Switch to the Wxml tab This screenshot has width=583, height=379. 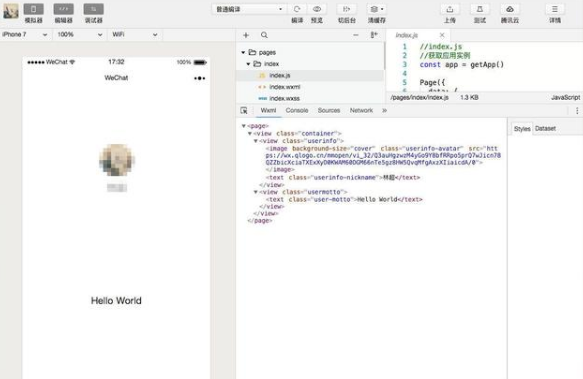268,110
